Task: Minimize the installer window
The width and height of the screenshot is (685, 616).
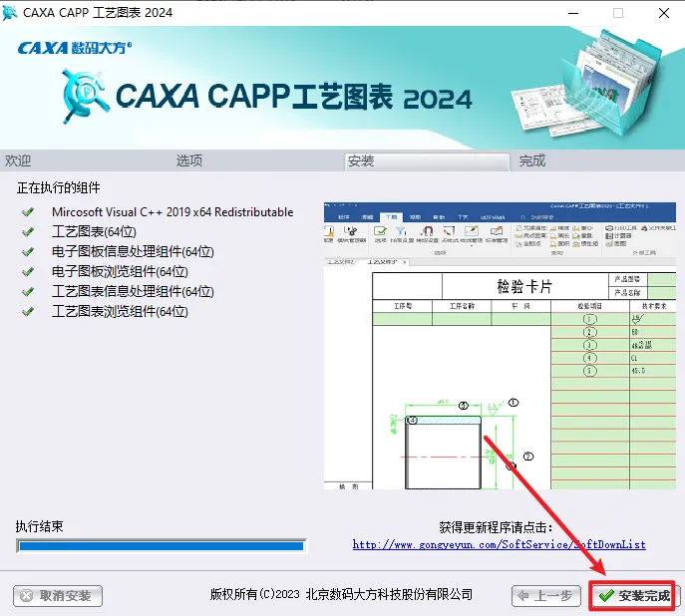Action: (x=573, y=13)
